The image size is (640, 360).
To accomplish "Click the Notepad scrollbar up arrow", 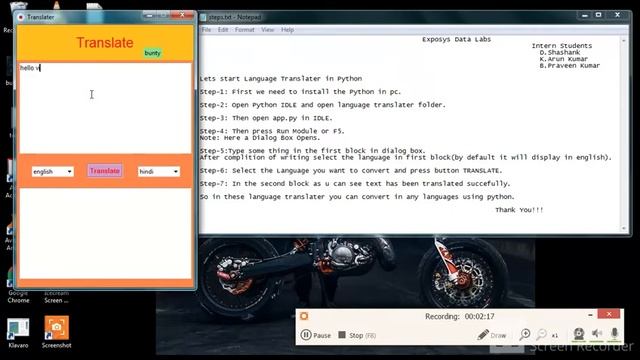I will pos(624,41).
